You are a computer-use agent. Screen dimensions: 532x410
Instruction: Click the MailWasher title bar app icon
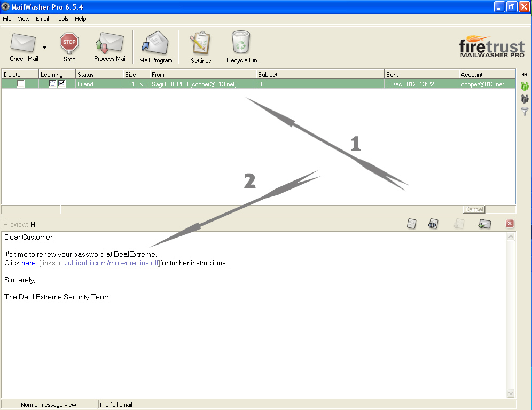click(x=5, y=6)
